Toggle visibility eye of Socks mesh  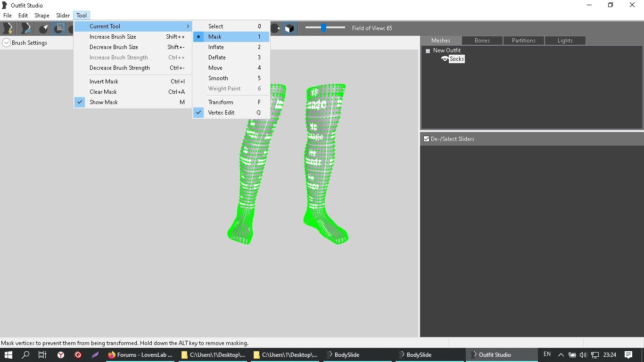(445, 59)
